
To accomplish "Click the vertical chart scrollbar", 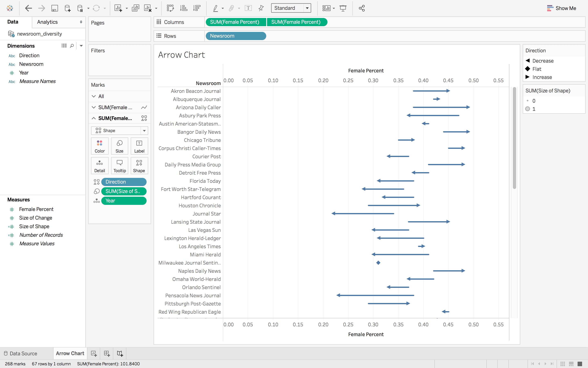I will point(514,138).
